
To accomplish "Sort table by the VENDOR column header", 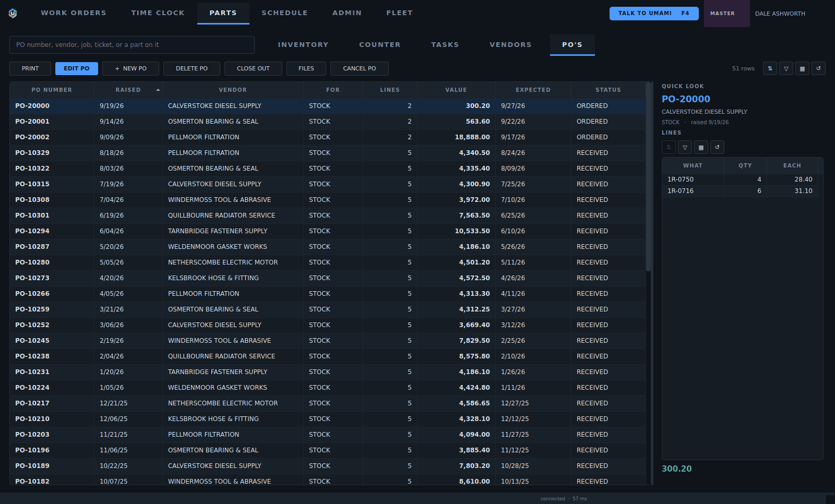I will click(233, 90).
